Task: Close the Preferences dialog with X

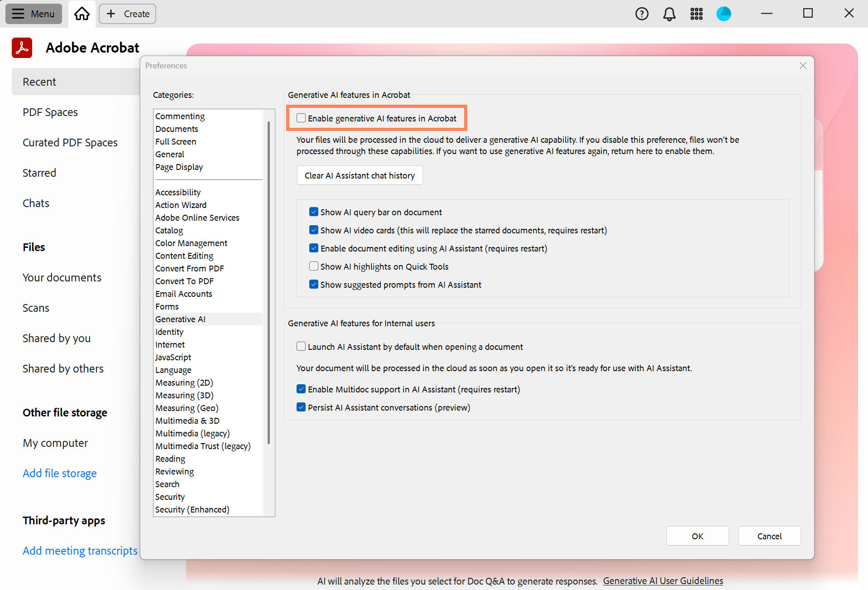Action: [x=803, y=66]
